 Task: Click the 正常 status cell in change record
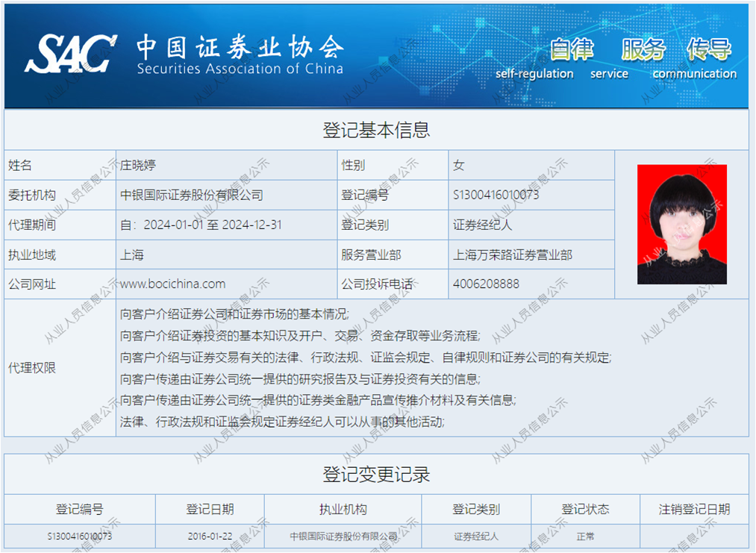pyautogui.click(x=585, y=536)
